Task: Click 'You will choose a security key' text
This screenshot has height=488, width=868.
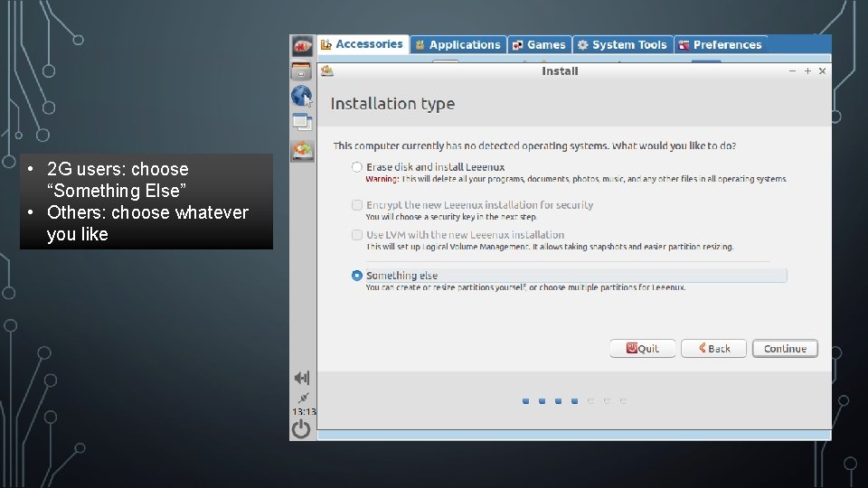Action: coord(451,217)
